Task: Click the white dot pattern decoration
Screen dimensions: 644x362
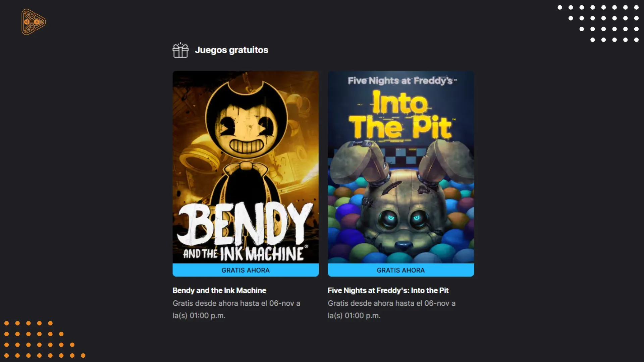Action: tap(598, 23)
